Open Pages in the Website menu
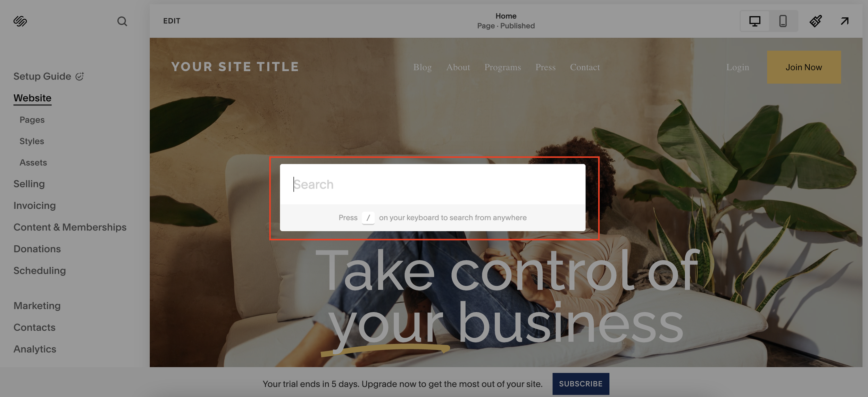Screen dimensions: 868x397 [32, 120]
